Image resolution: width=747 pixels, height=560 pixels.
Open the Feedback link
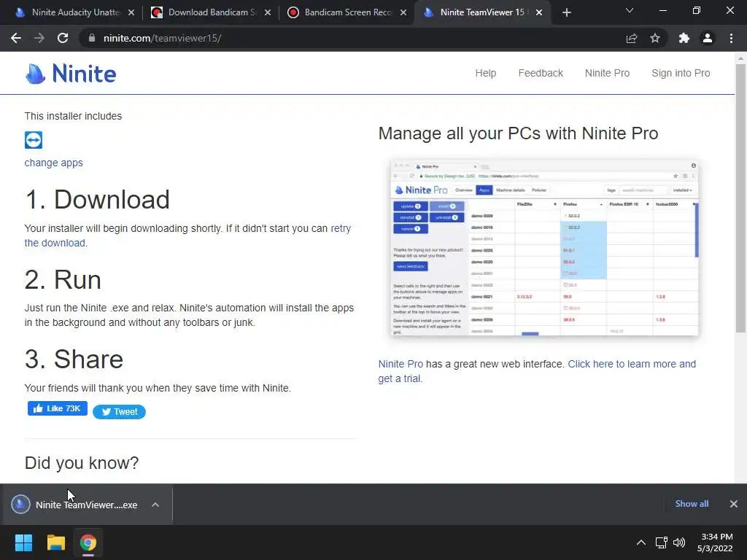pos(541,73)
